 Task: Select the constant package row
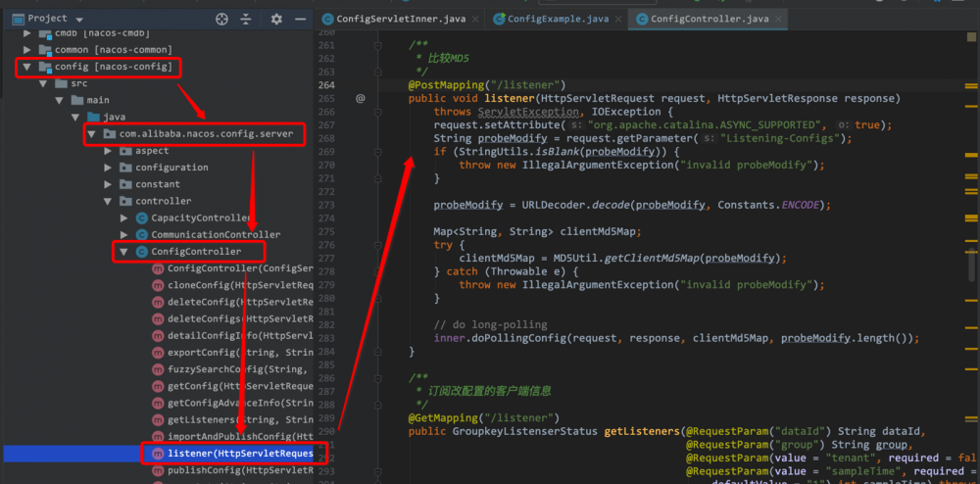[156, 184]
